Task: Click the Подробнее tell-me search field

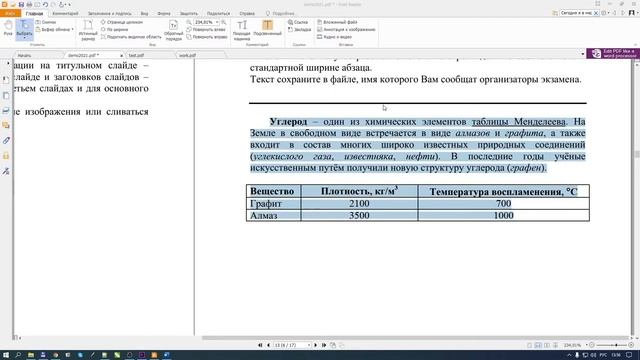Action: (x=280, y=13)
